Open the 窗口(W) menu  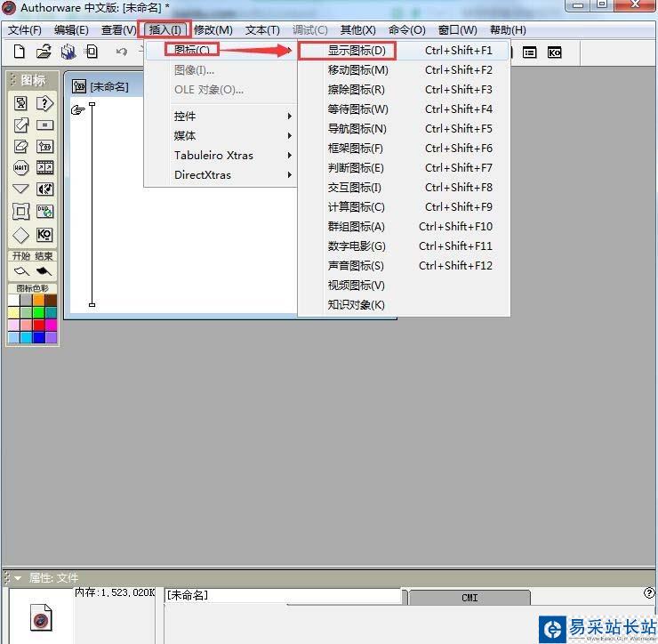pos(457,30)
